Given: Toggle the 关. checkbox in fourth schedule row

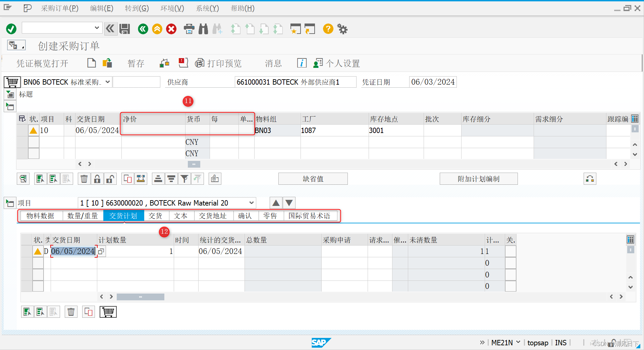Looking at the screenshot, I should pyautogui.click(x=511, y=286).
